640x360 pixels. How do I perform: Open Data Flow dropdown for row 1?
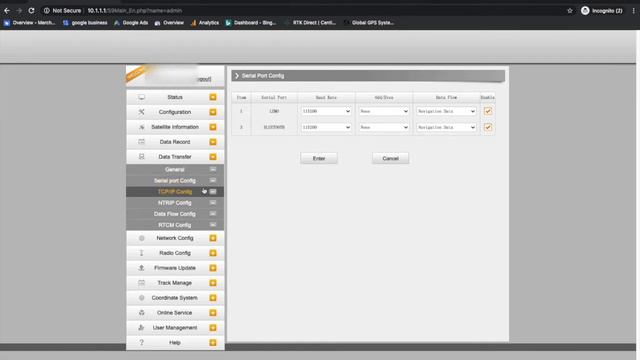[x=446, y=111]
